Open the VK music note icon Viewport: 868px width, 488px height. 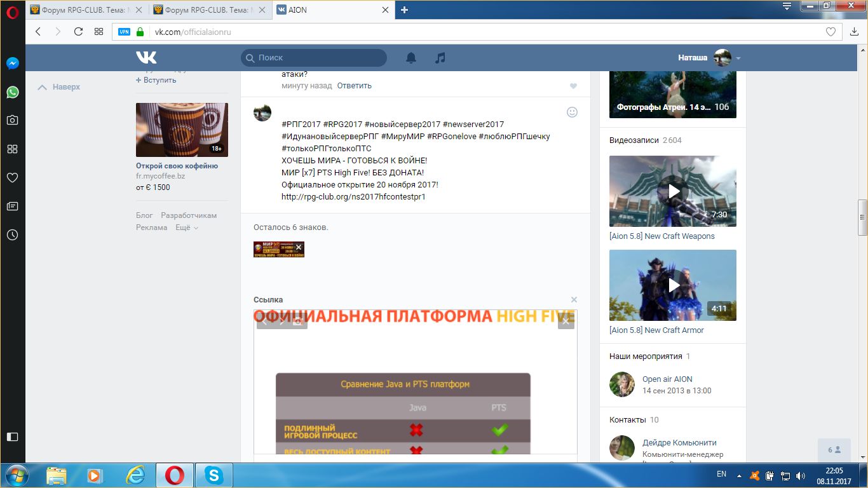[x=440, y=58]
